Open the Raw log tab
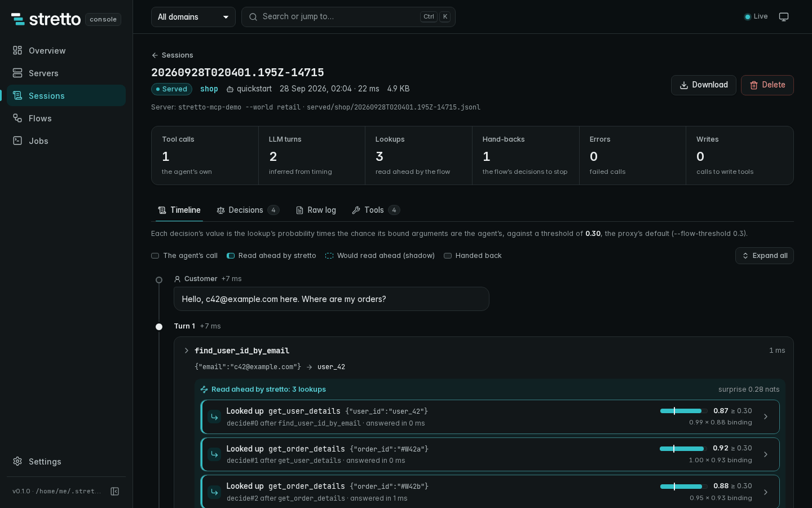The image size is (812, 508). pyautogui.click(x=316, y=210)
